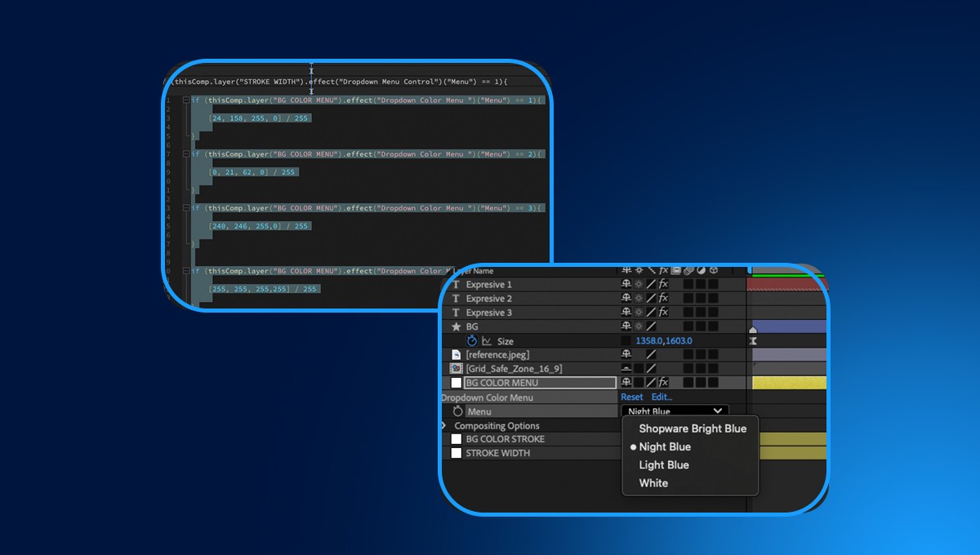Click the fx switch on Expresive 2
Screen dimensions: 980x555
tap(664, 299)
